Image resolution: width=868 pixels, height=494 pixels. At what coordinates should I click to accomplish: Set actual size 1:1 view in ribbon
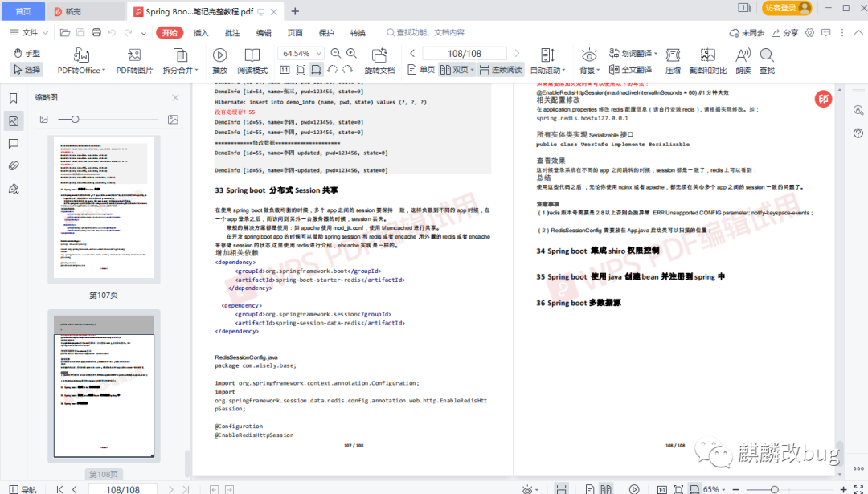(285, 70)
